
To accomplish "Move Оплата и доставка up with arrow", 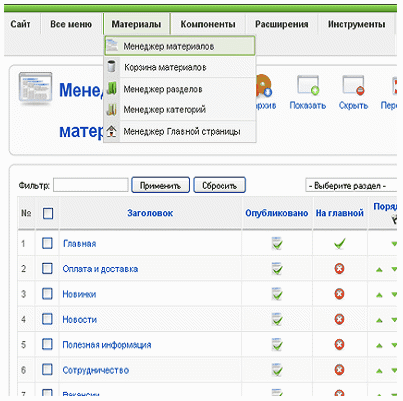I will pos(379,269).
